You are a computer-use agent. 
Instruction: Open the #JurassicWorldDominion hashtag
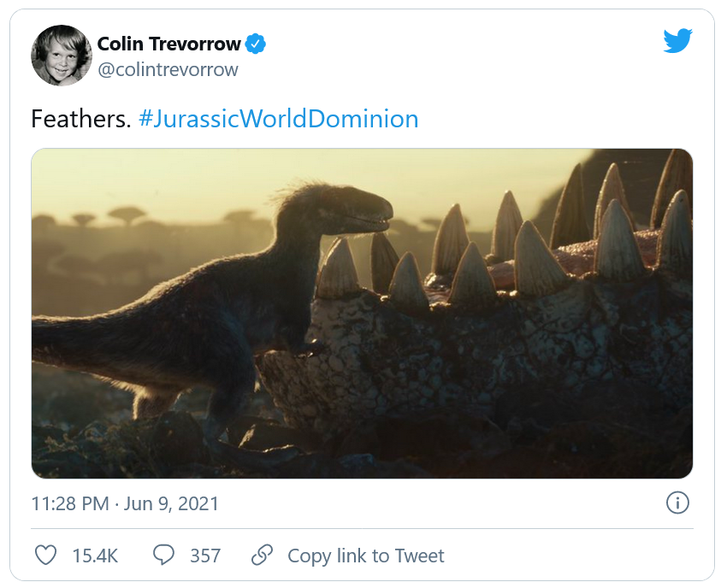click(x=278, y=118)
